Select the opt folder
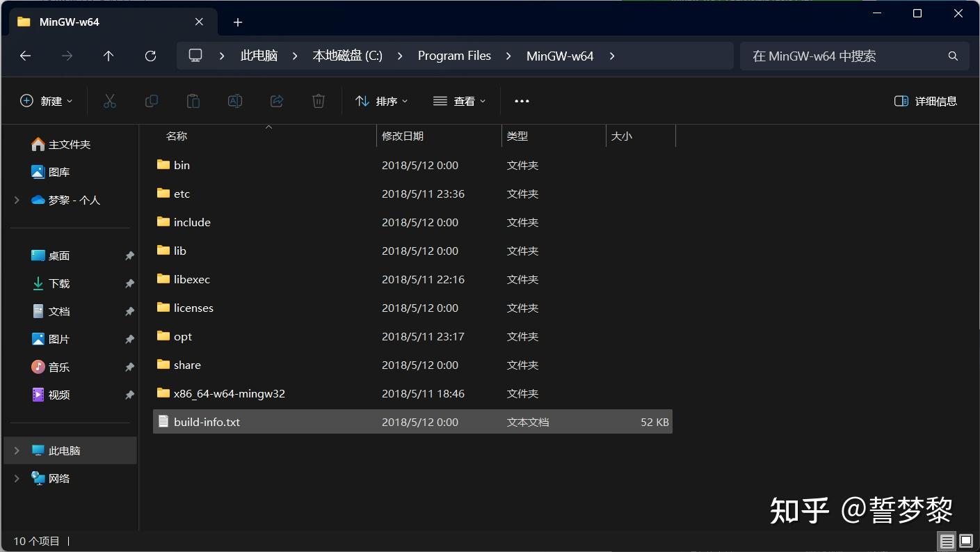 [x=412, y=336]
